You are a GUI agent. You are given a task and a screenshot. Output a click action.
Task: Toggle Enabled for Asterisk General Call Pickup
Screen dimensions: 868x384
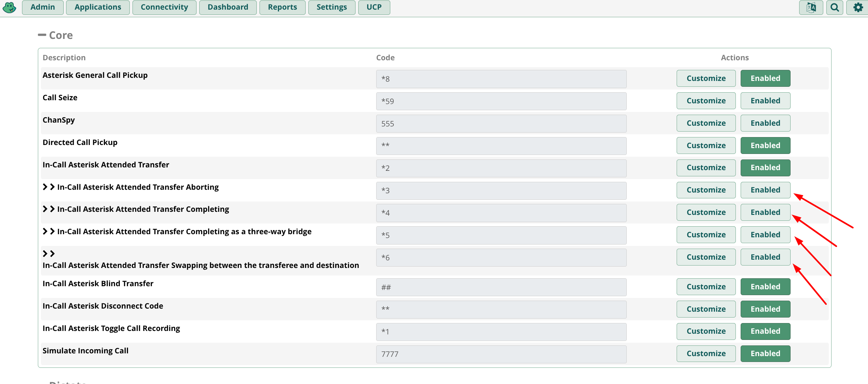(765, 79)
